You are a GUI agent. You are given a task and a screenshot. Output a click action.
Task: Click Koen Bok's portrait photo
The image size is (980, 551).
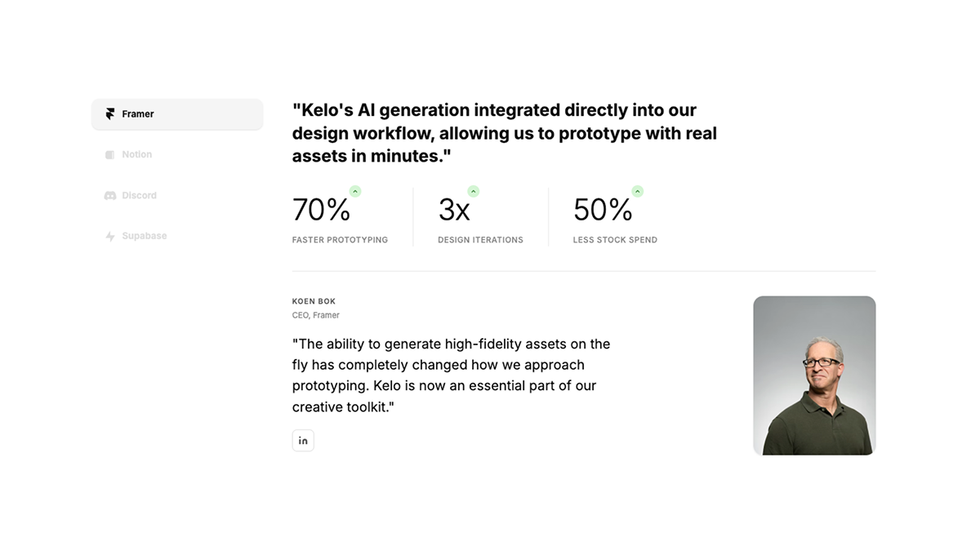[814, 375]
